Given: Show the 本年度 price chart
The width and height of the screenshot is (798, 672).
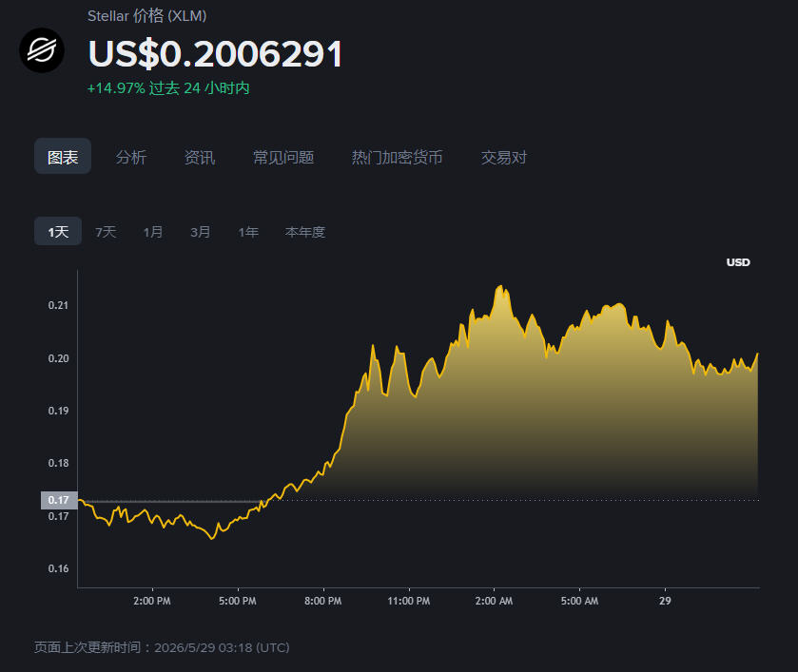Looking at the screenshot, I should tap(305, 232).
